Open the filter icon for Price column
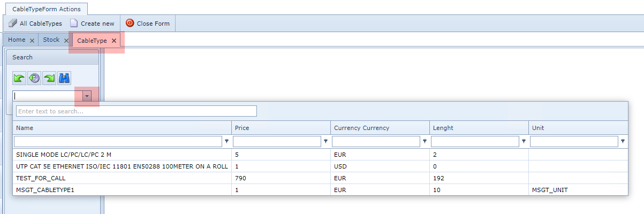Image resolution: width=644 pixels, height=214 pixels. [325, 142]
